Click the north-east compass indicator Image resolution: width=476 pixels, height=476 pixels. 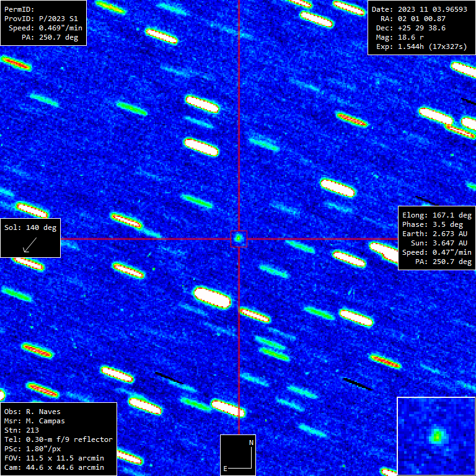(x=238, y=455)
